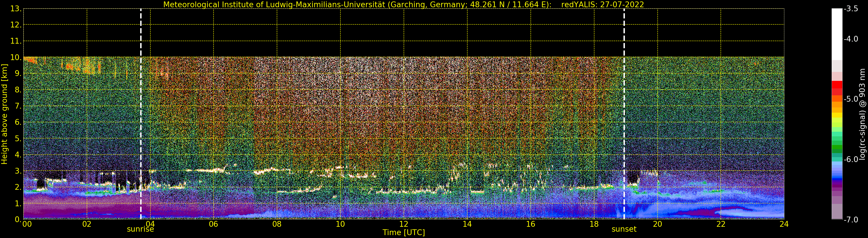868x238 pixels.
Task: Click the time tick label '06'
Action: pos(214,224)
